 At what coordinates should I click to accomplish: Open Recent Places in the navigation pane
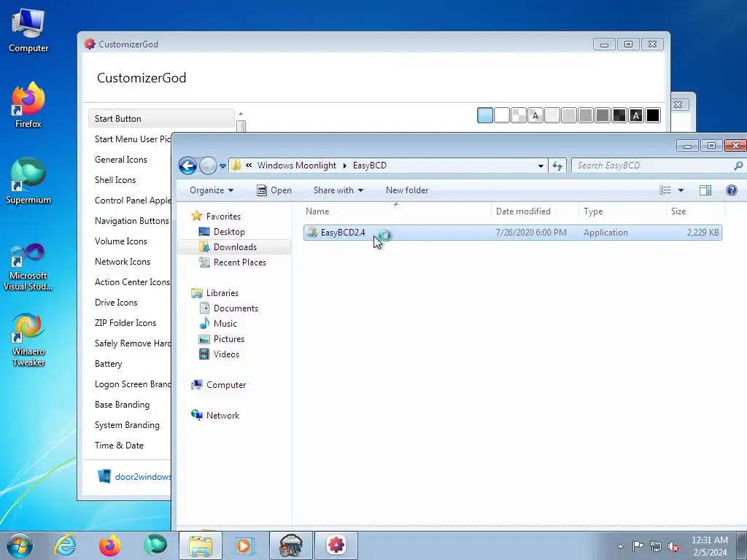239,262
